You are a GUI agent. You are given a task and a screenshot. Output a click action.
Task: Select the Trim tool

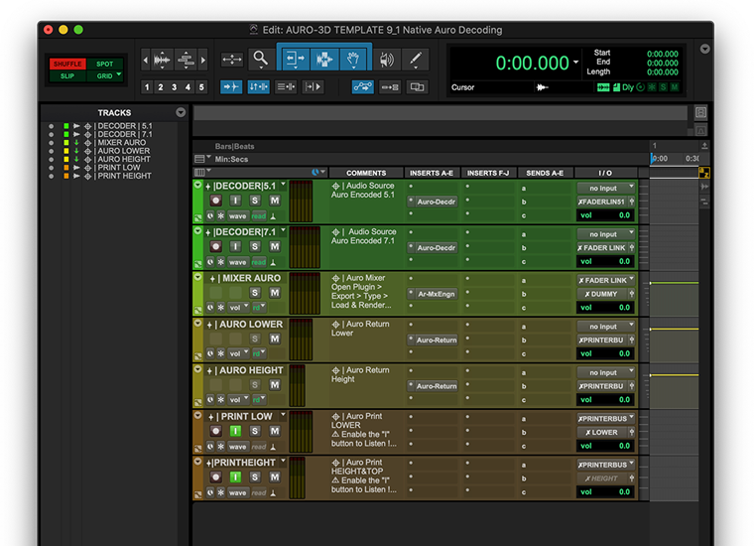click(x=296, y=60)
